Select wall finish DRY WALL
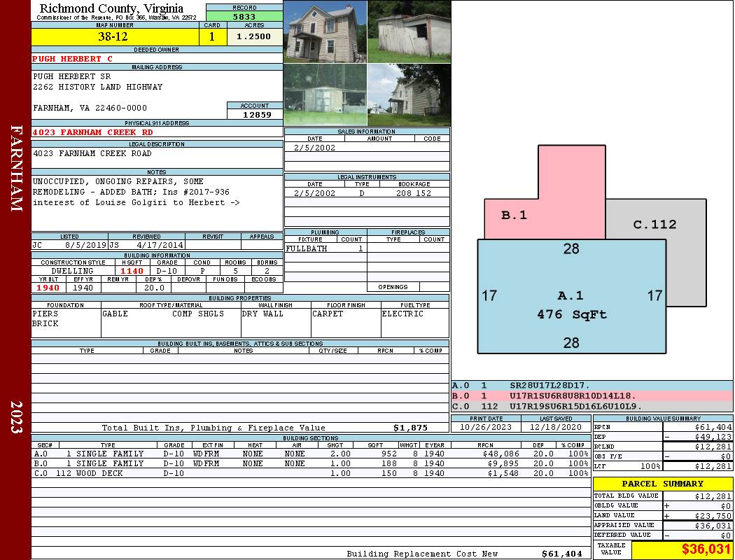 click(x=262, y=314)
